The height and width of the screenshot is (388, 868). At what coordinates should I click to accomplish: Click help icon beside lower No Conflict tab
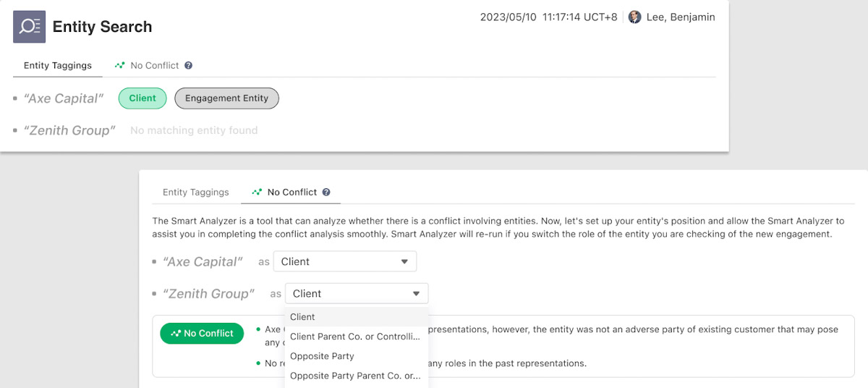point(326,192)
